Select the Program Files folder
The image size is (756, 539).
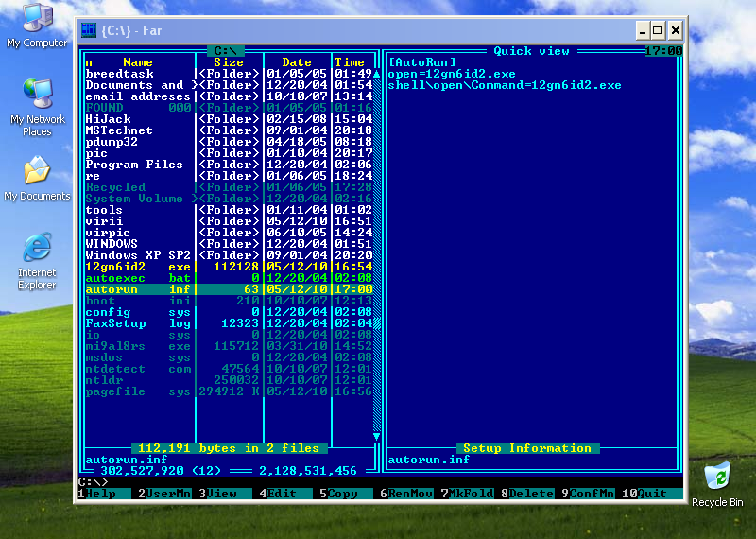[134, 165]
